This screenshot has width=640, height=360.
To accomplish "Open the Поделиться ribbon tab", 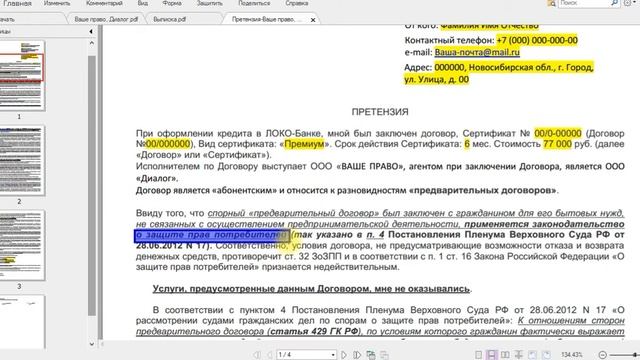I will [x=254, y=3].
